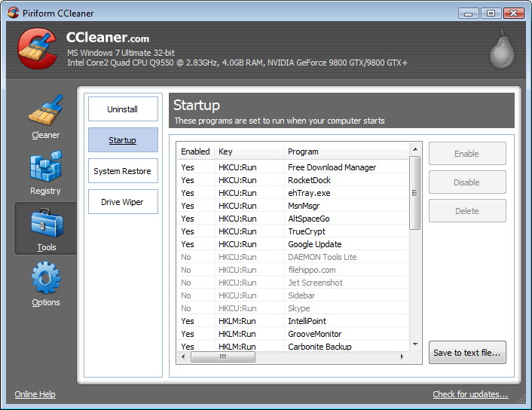
Task: Sort list by Program column header
Action: 347,151
